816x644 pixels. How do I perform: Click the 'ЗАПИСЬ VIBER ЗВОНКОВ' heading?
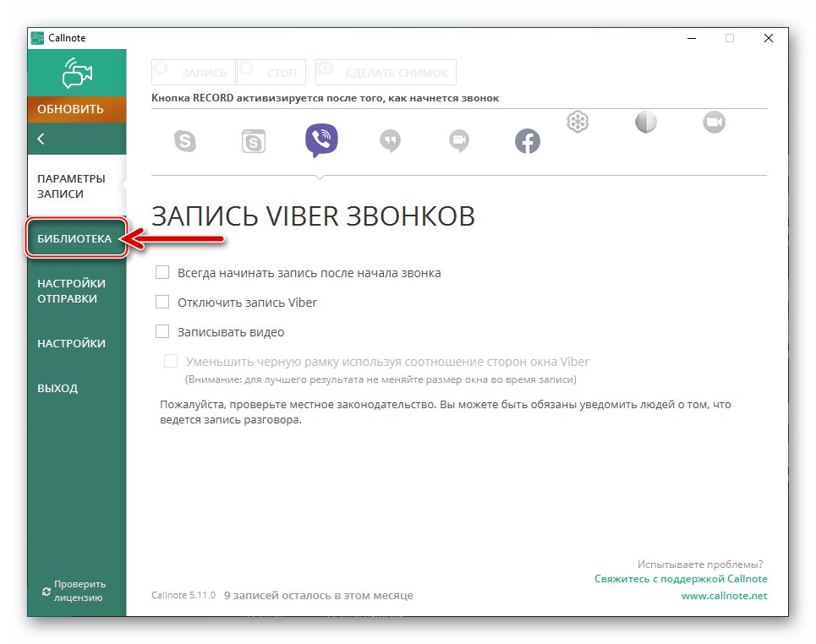313,216
